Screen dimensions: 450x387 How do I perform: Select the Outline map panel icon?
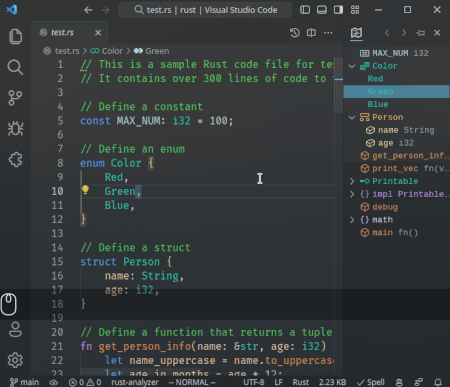356,33
